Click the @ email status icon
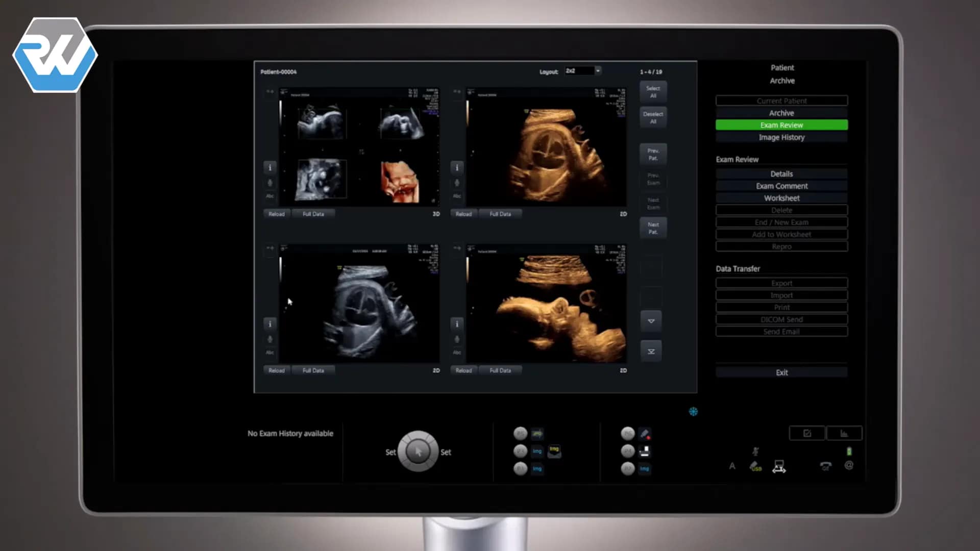The width and height of the screenshot is (980, 551). 849,465
